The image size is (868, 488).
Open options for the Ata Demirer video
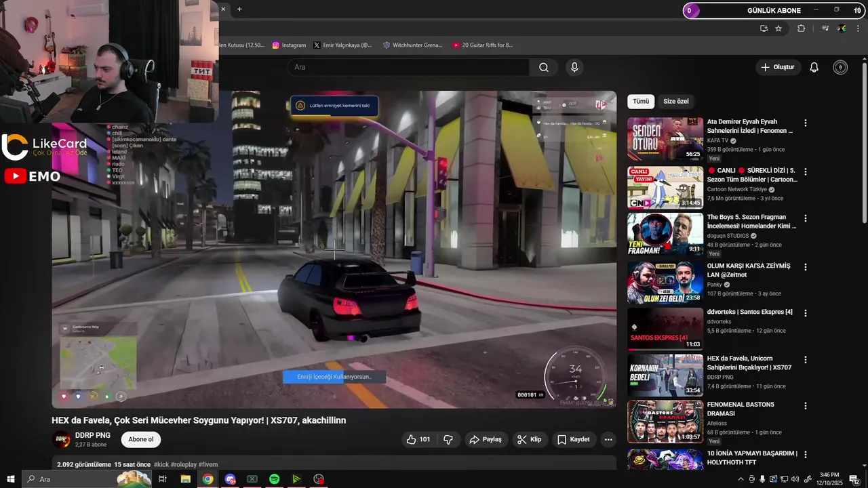806,123
